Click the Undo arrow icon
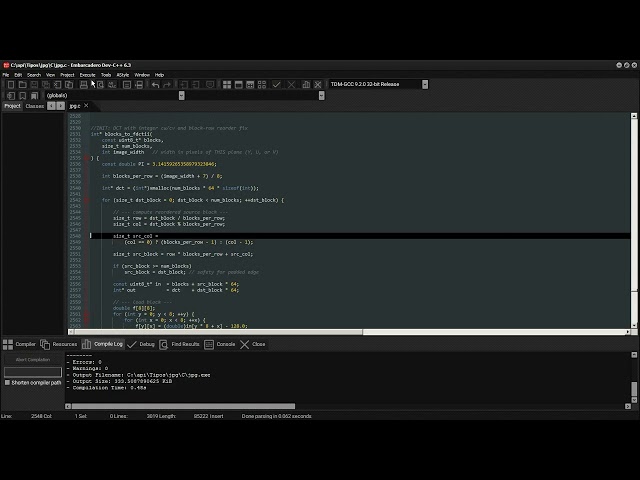This screenshot has height=480, width=640. (155, 84)
